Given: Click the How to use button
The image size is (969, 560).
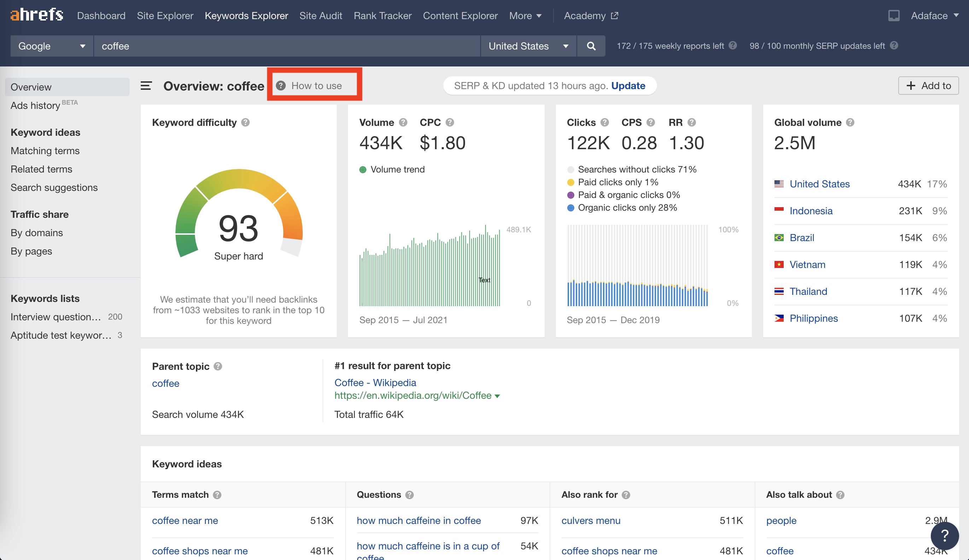Looking at the screenshot, I should pos(313,84).
